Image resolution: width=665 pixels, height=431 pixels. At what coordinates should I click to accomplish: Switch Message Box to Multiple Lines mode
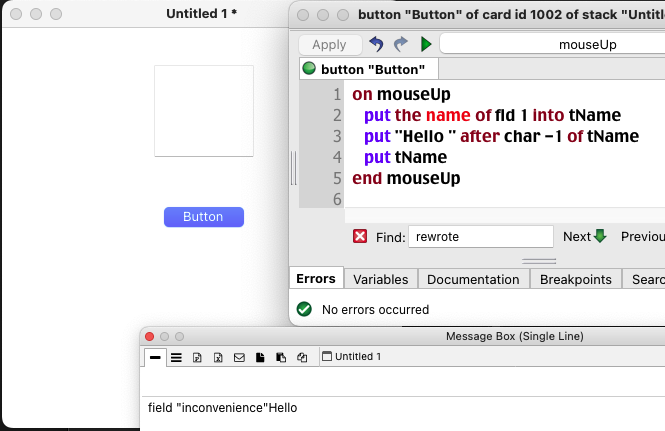(x=176, y=358)
